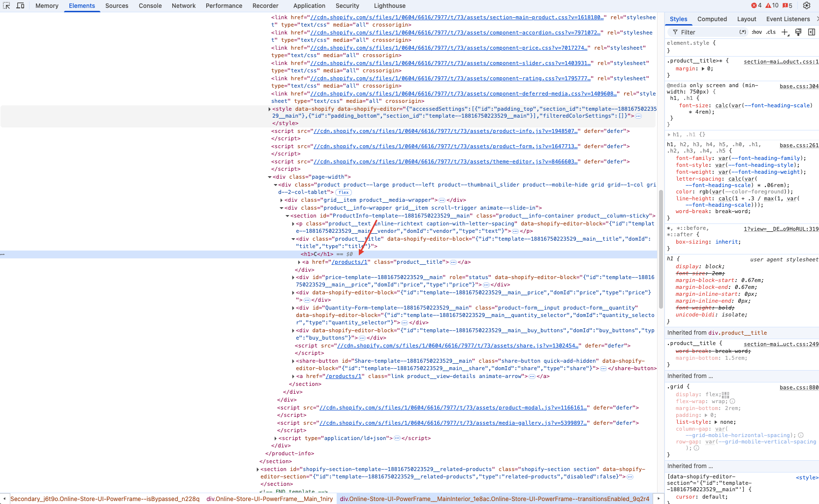Expand the h1, .h1 empty rule
Image resolution: width=819 pixels, height=504 pixels.
pos(669,135)
